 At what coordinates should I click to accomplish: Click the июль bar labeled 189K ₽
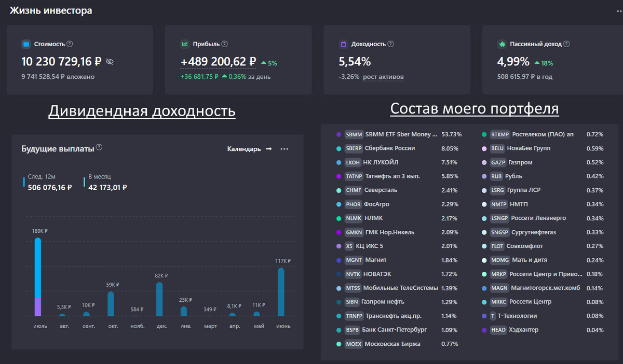pyautogui.click(x=37, y=277)
